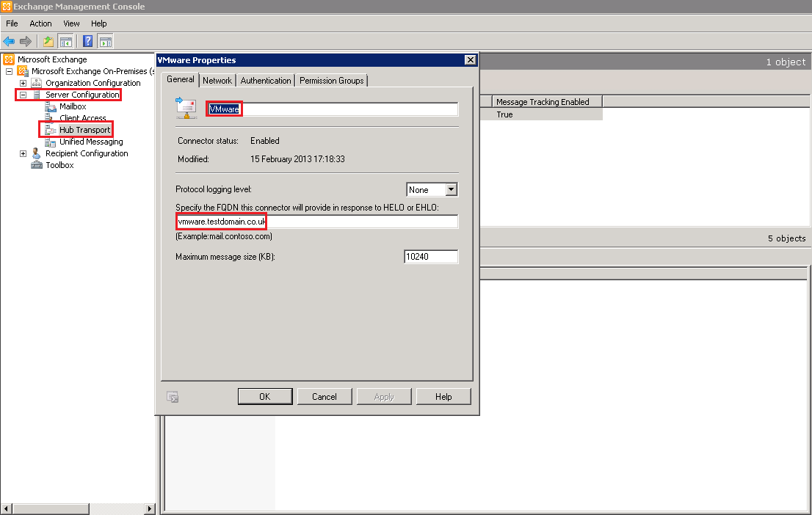The height and width of the screenshot is (515, 812).
Task: Open the Protocol logging level dropdown
Action: [451, 189]
